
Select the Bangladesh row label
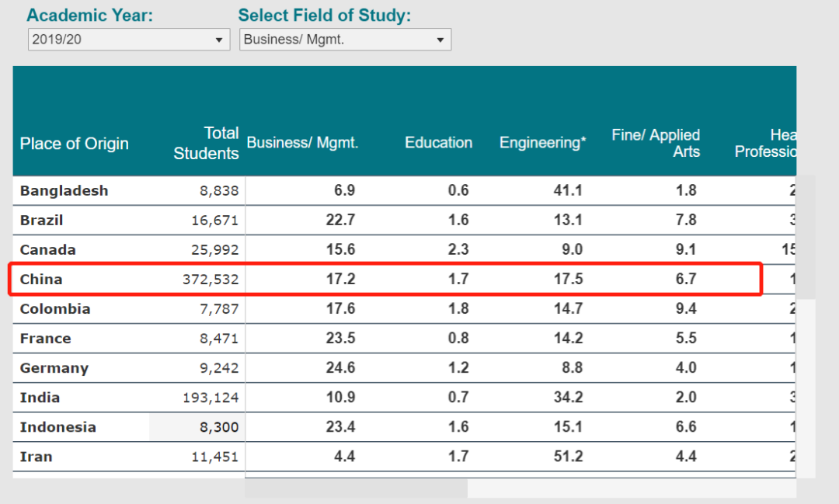point(64,191)
